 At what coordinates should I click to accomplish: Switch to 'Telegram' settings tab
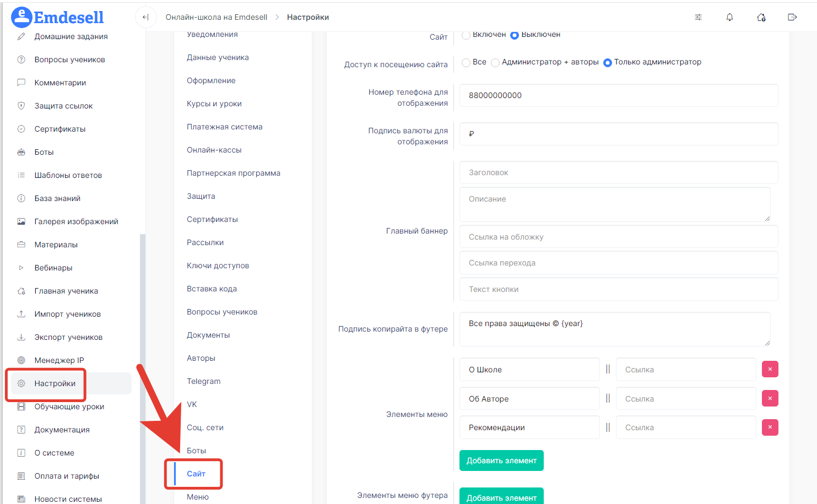pos(204,381)
